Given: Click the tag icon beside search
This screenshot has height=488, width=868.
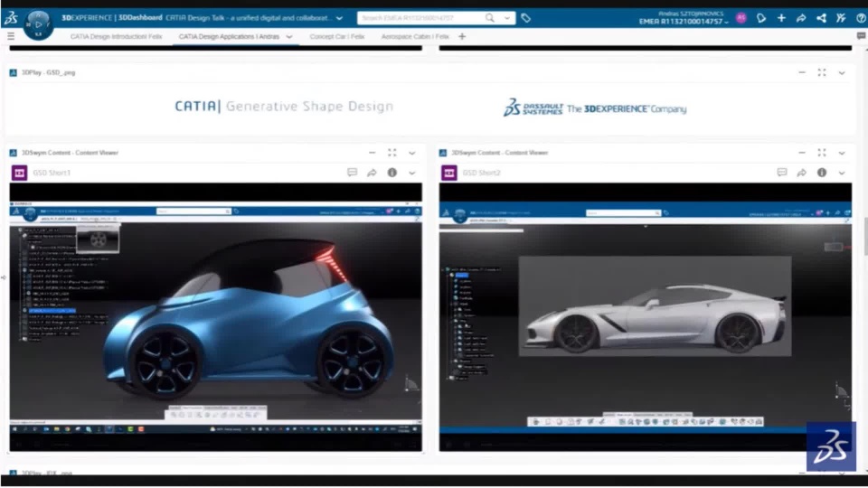Looking at the screenshot, I should 526,18.
